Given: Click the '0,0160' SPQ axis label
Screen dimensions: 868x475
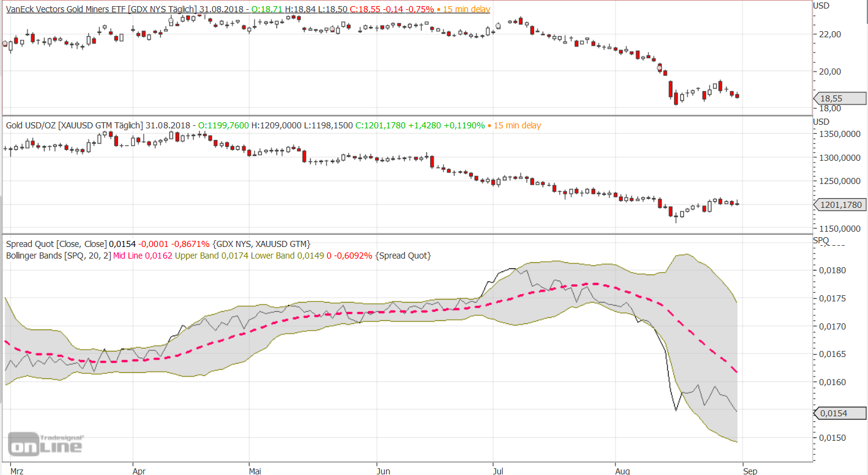Looking at the screenshot, I should pos(833,383).
